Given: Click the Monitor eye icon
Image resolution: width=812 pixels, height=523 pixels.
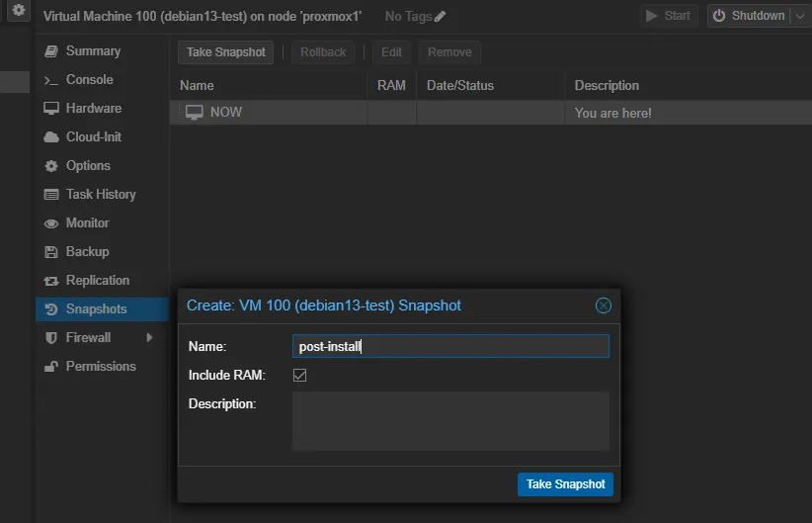Looking at the screenshot, I should [50, 223].
